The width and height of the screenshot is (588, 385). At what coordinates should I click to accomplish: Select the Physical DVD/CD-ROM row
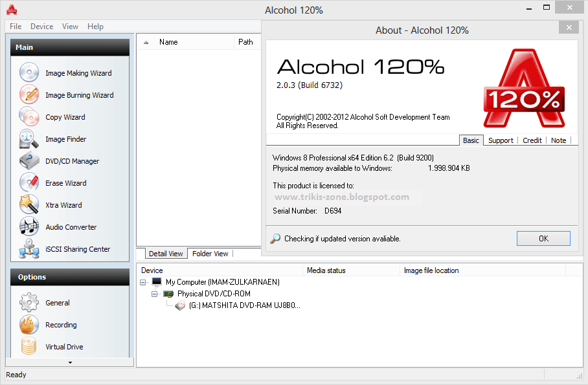214,294
